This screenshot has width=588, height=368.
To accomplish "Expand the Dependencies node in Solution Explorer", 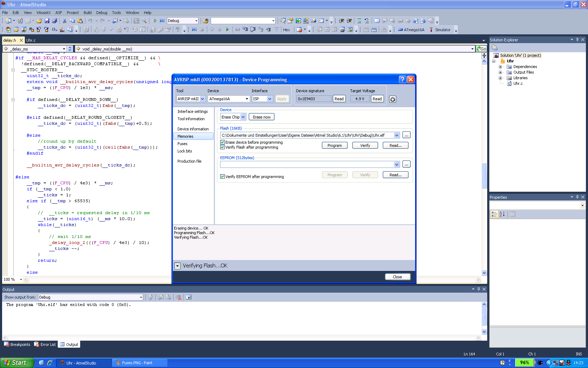I will [x=500, y=67].
